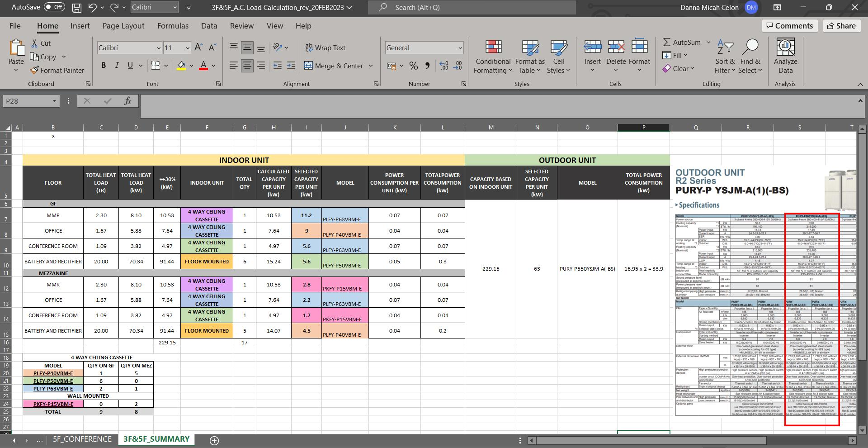The width and height of the screenshot is (868, 448).
Task: Click the Comments button
Action: [789, 26]
